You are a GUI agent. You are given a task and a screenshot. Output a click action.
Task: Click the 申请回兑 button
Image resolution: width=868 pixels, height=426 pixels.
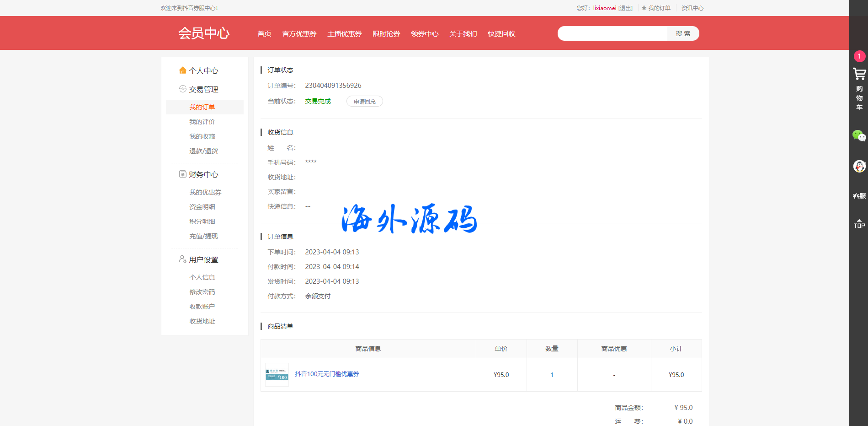364,102
